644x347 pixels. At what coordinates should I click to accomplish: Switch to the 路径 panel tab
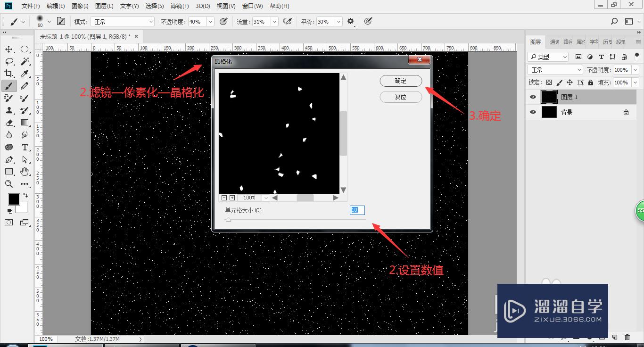pyautogui.click(x=568, y=42)
